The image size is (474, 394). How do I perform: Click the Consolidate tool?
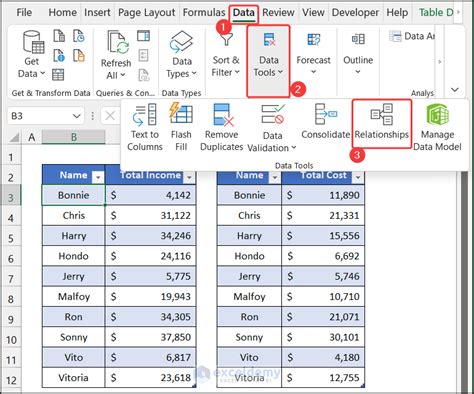tap(325, 122)
